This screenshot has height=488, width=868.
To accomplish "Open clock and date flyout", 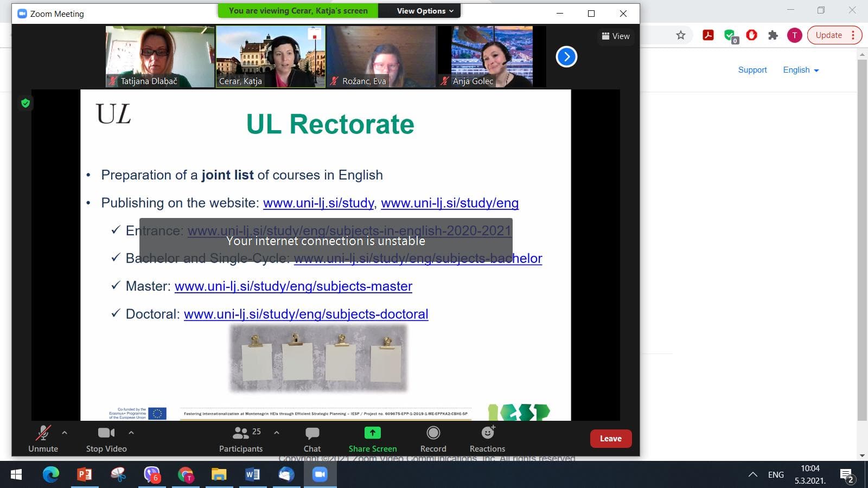I will pyautogui.click(x=810, y=475).
